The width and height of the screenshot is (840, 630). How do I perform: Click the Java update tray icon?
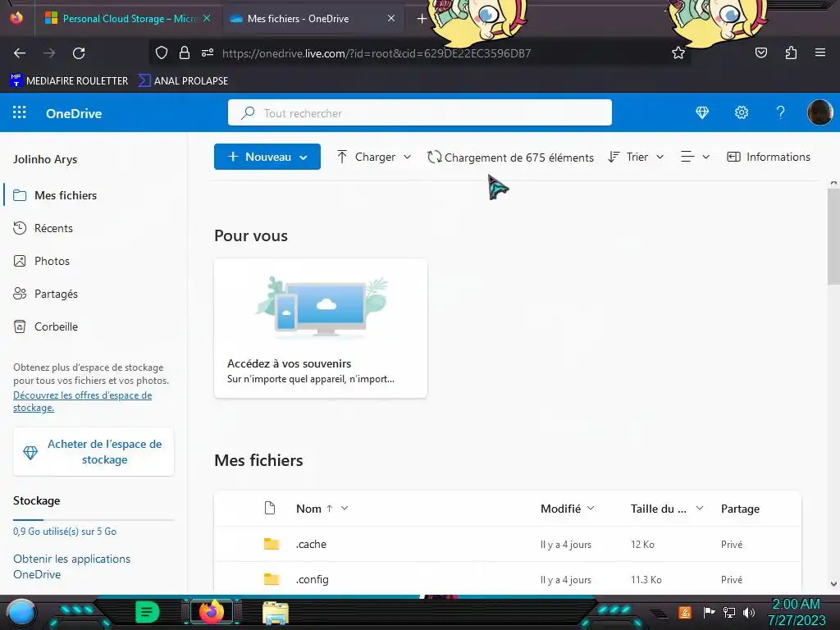click(685, 612)
